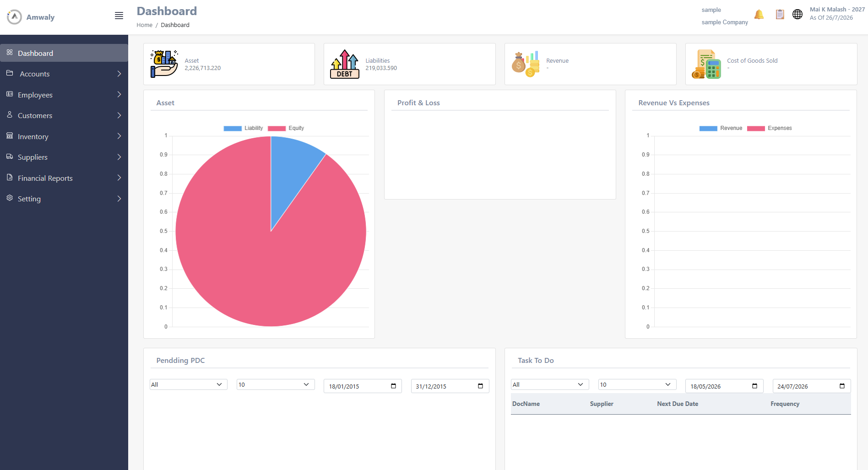Click the Amwaly logo icon
The height and width of the screenshot is (470, 868).
point(14,17)
